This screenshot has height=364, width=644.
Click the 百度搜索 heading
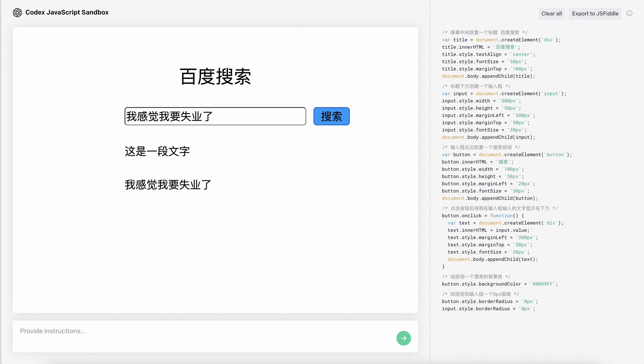click(x=215, y=77)
